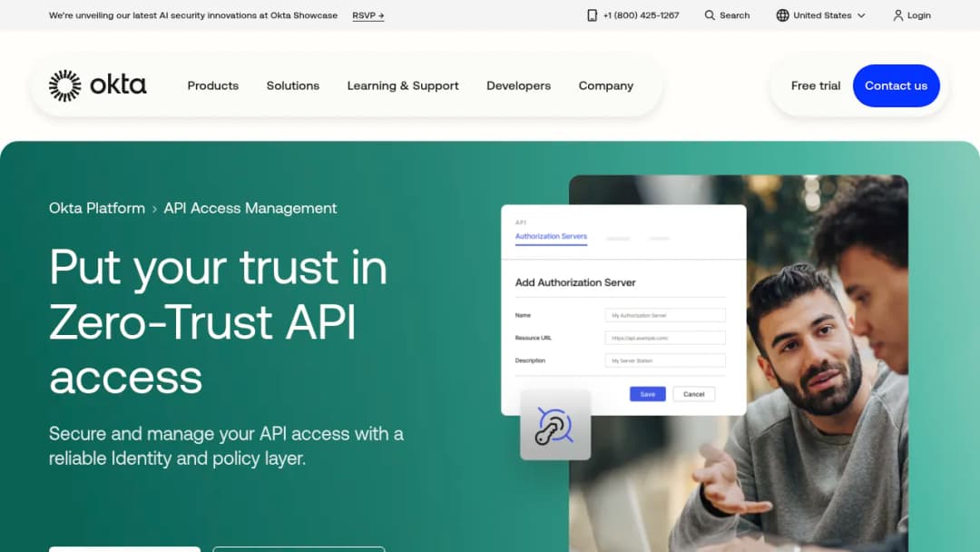This screenshot has height=552, width=980.
Task: Open the Learning & Support menu
Action: tap(403, 85)
